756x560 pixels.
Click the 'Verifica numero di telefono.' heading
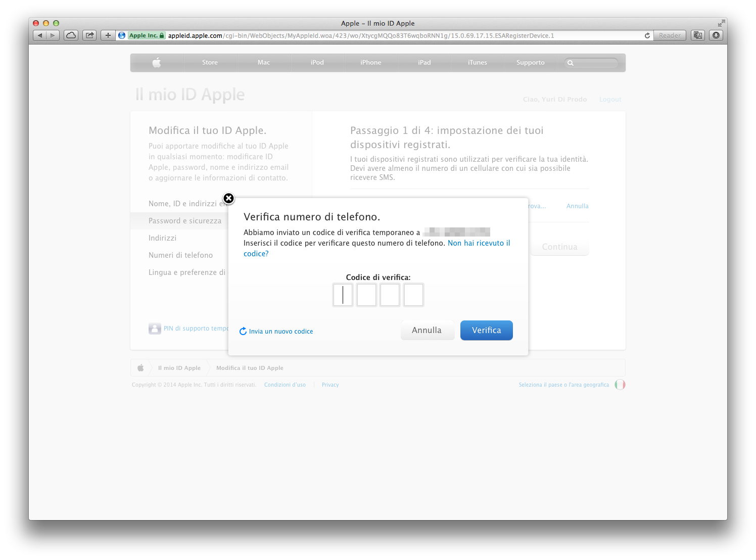click(312, 217)
